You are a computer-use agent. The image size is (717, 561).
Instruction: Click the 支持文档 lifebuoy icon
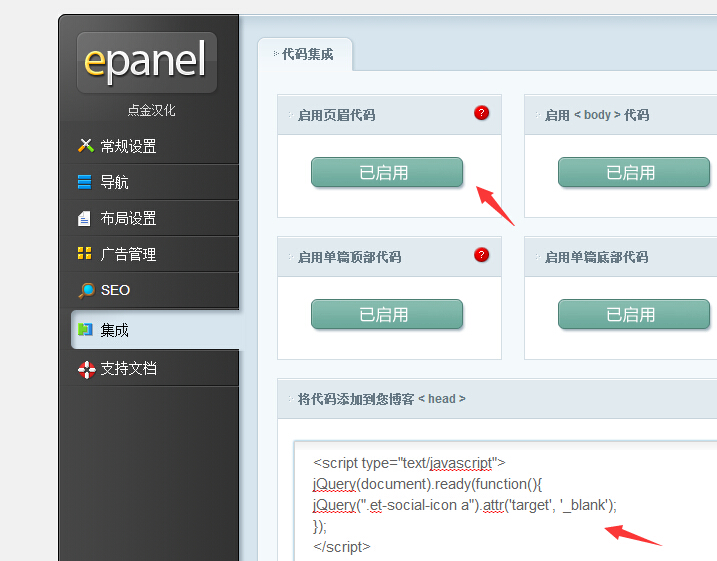coord(86,369)
